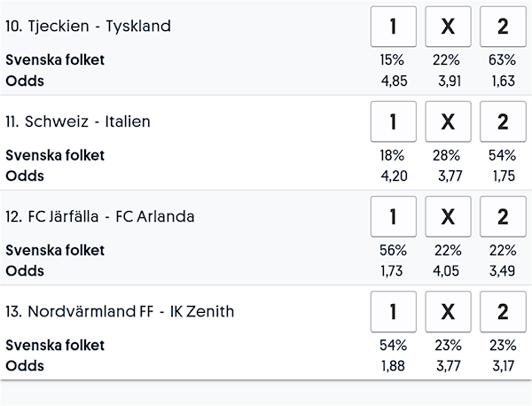This screenshot has height=406, width=532.
Task: Select 2 for Tjeckien - Tyskland
Action: pyautogui.click(x=503, y=27)
